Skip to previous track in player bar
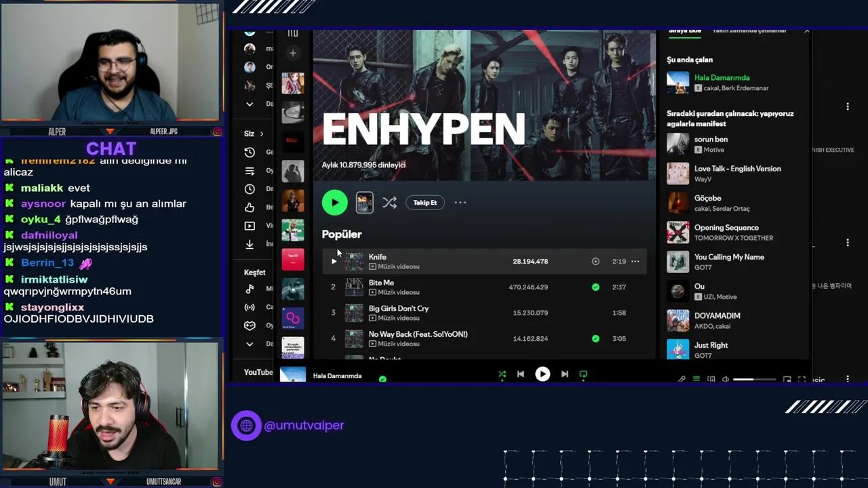 520,373
